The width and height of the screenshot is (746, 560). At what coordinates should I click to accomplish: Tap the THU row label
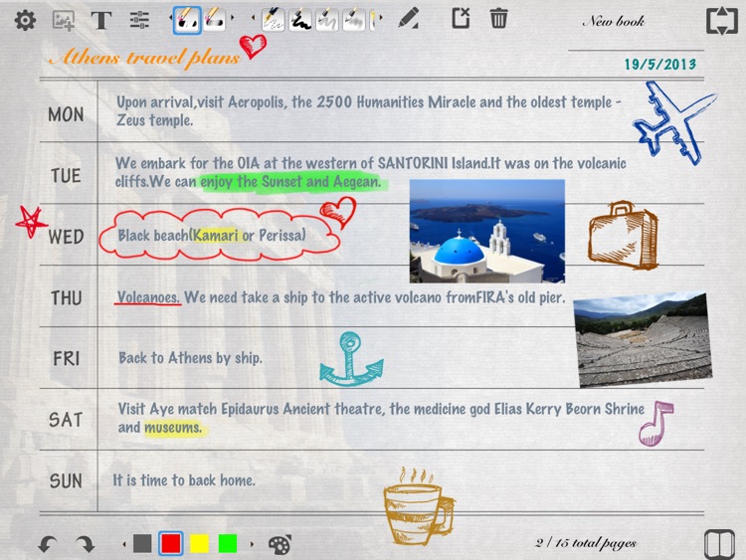point(66,297)
